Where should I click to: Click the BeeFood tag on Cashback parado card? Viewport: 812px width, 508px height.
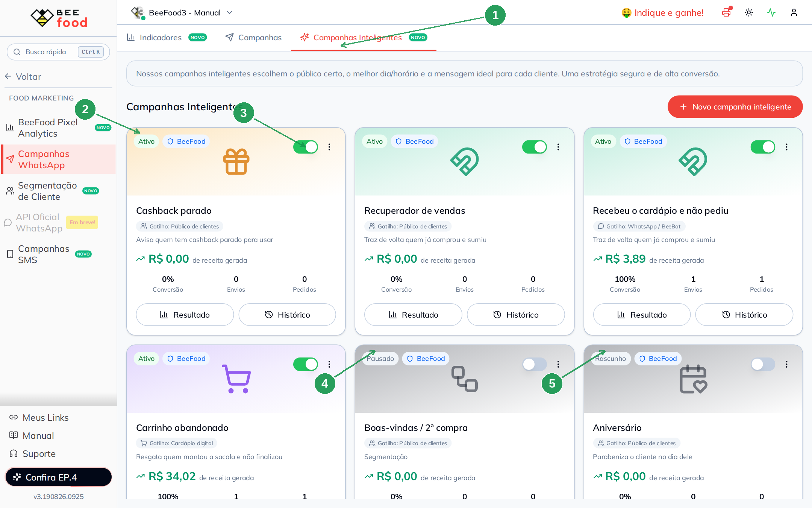point(186,141)
